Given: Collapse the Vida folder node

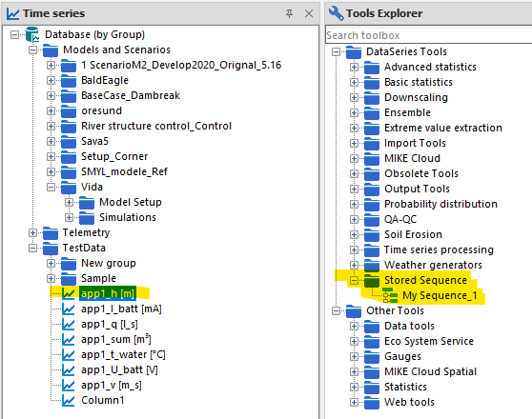Looking at the screenshot, I should click(51, 188).
